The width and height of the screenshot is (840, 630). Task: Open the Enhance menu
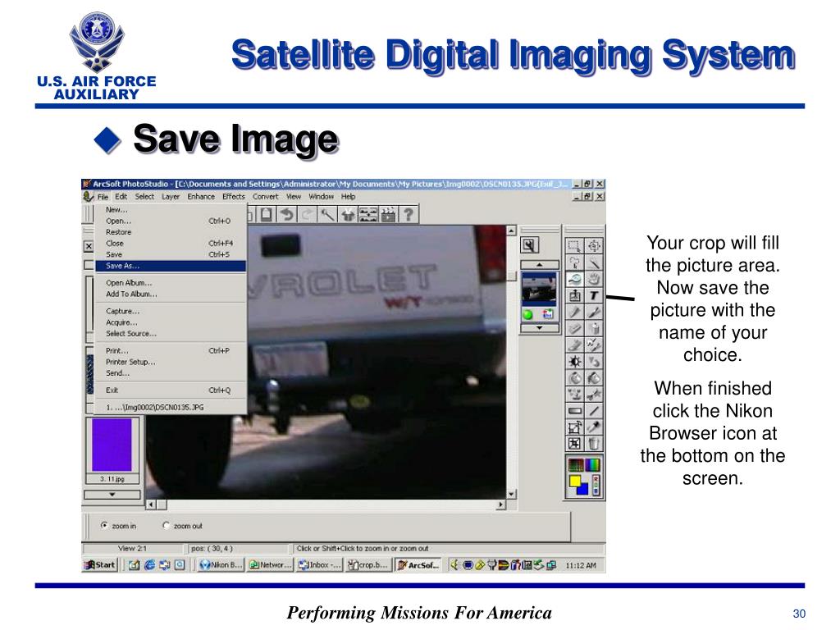click(201, 197)
